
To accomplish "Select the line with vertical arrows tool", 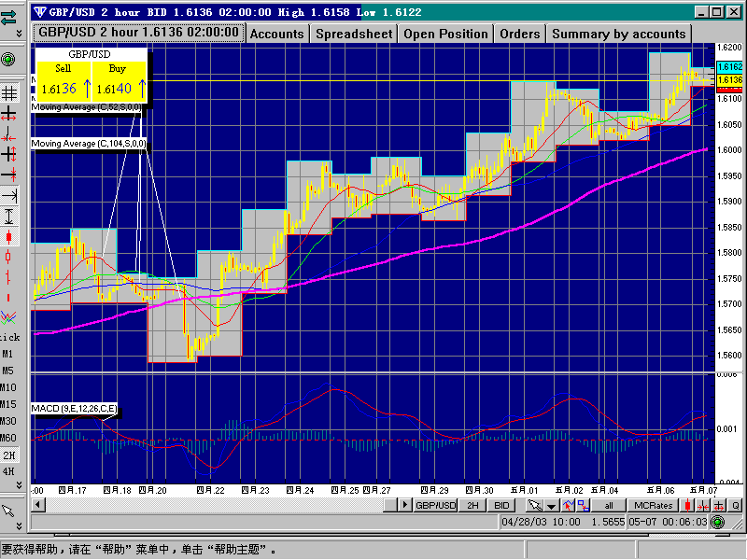I will pos(8,175).
